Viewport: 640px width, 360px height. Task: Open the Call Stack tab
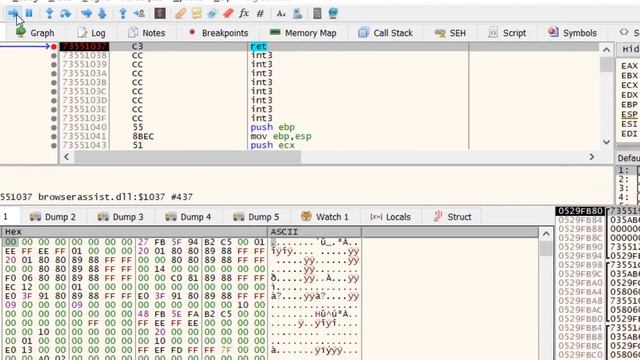385,33
